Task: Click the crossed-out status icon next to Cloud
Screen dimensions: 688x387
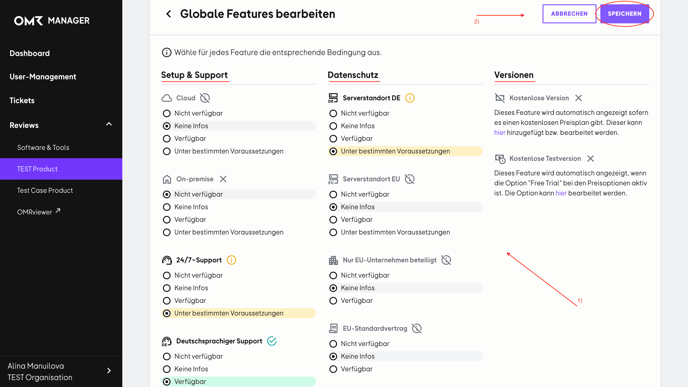Action: (x=205, y=98)
